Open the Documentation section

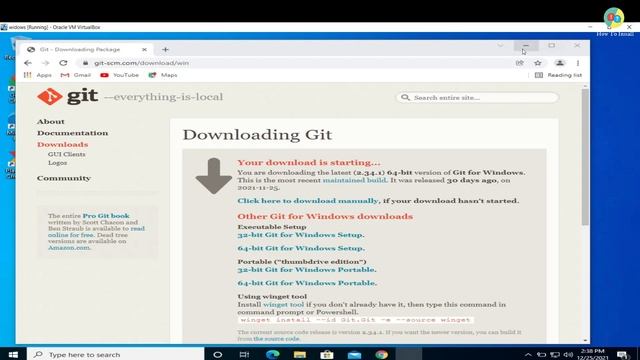72,133
